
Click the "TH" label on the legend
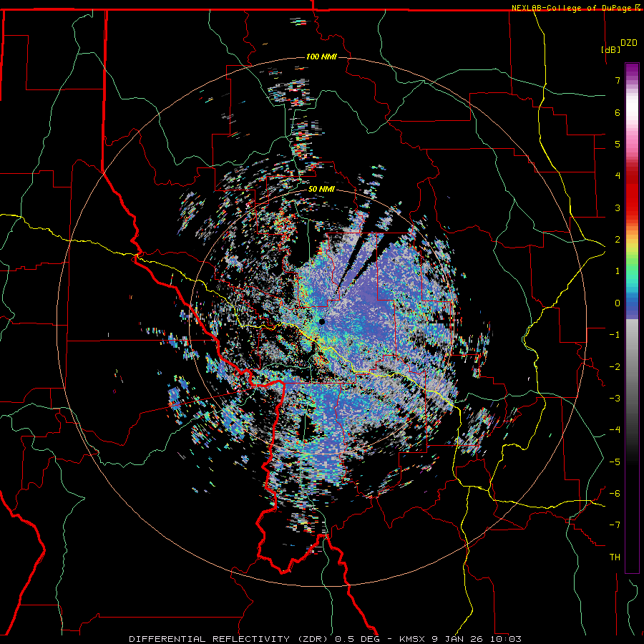[x=615, y=557]
